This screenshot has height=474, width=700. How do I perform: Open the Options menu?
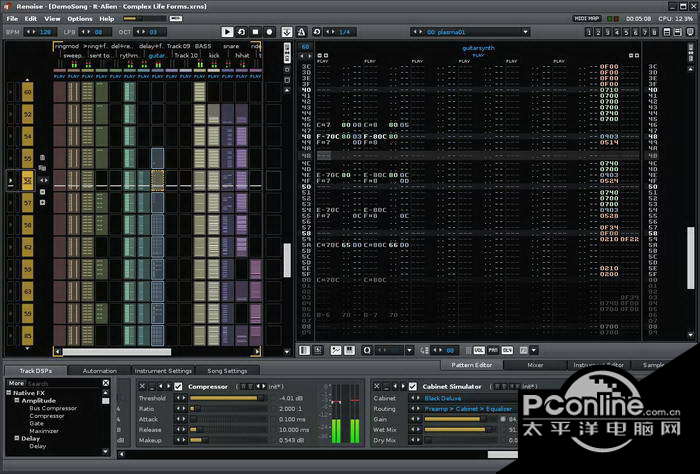pos(79,18)
